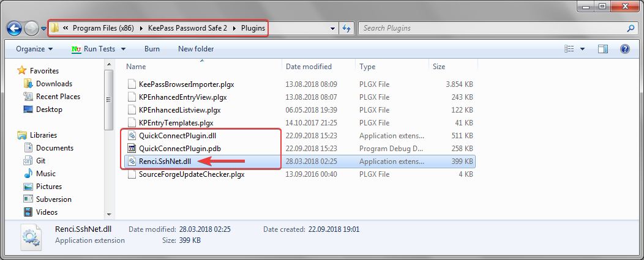Click the Videos filmstrip icon
Screen dimensions: 644x260
[28, 212]
